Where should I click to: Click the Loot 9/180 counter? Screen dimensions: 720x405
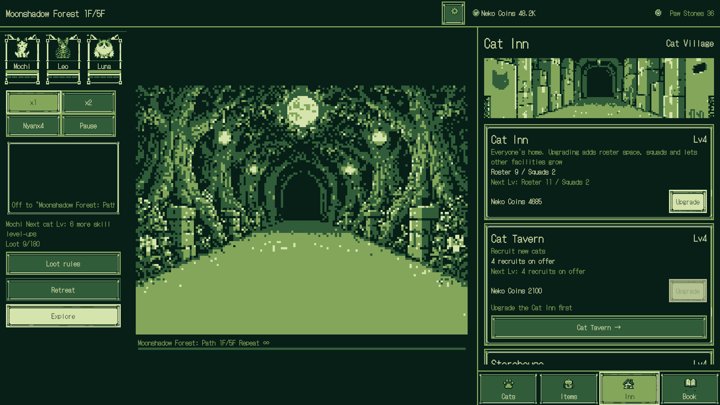tap(23, 244)
